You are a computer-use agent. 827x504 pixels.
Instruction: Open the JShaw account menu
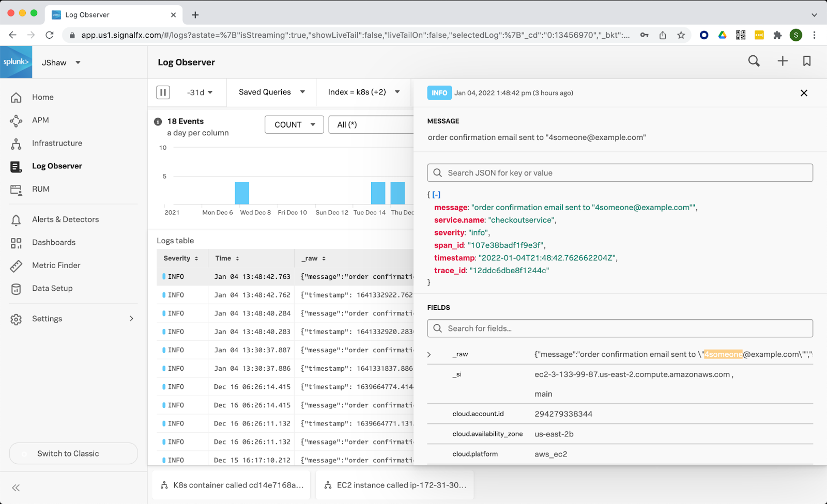[x=60, y=62]
